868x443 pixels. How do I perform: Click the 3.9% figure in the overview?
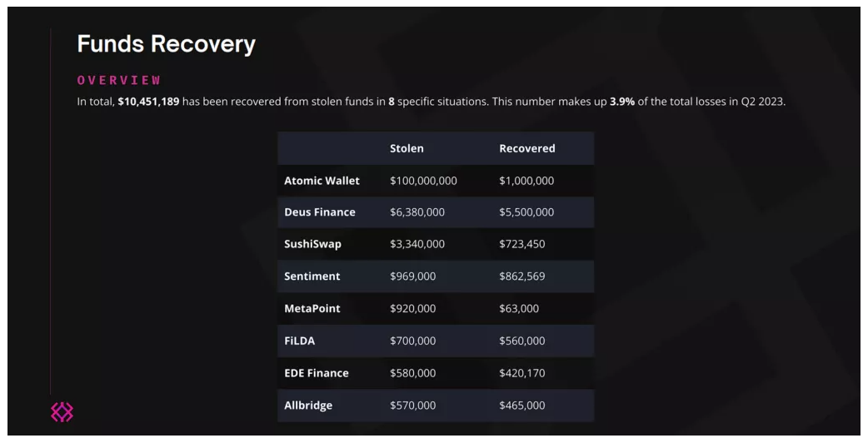[622, 102]
